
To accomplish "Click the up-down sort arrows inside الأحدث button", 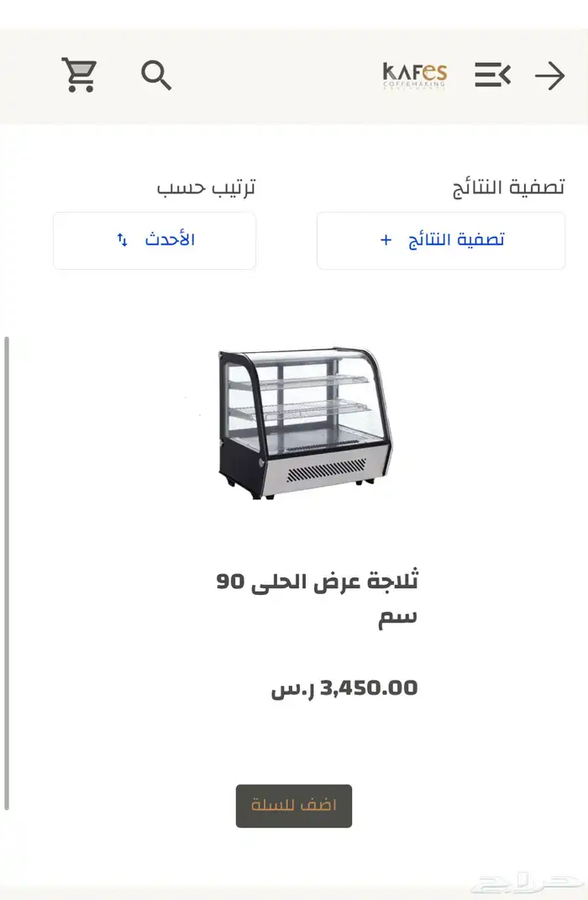I will (123, 241).
